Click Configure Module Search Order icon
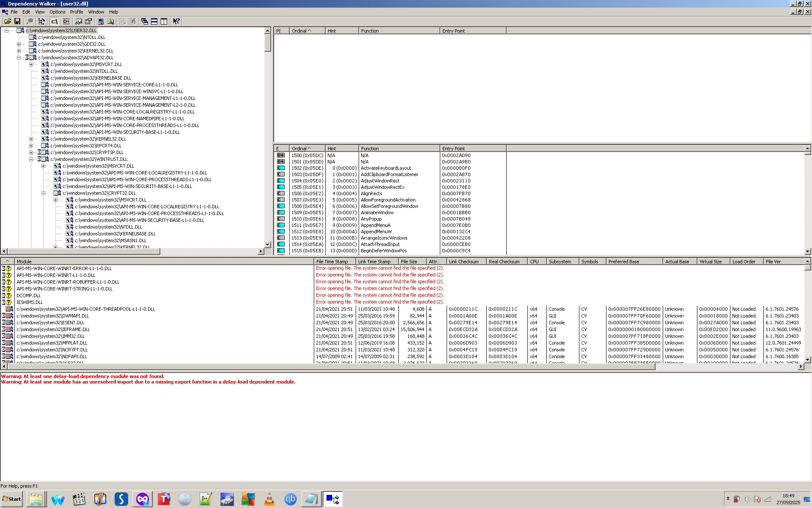Image resolution: width=812 pixels, height=508 pixels. 88,21
